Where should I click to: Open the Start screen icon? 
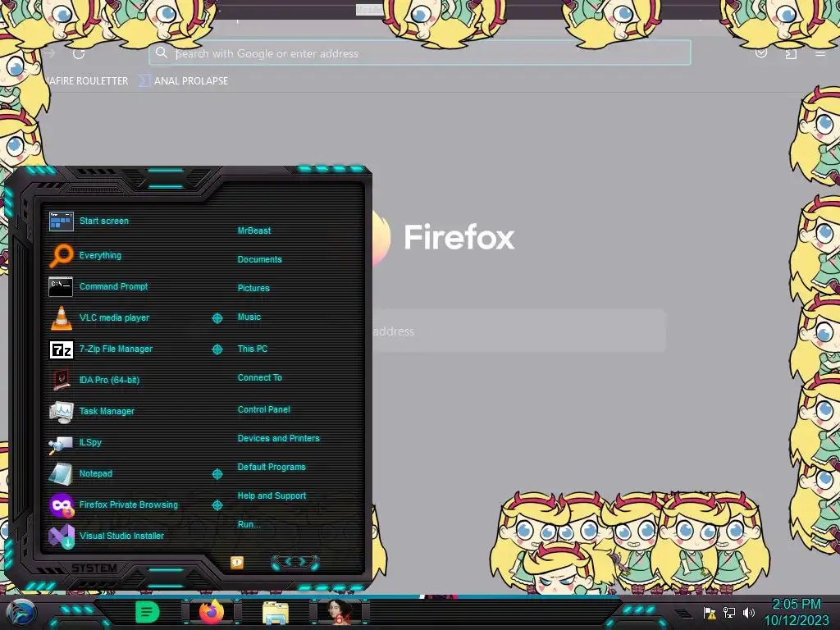click(x=61, y=221)
